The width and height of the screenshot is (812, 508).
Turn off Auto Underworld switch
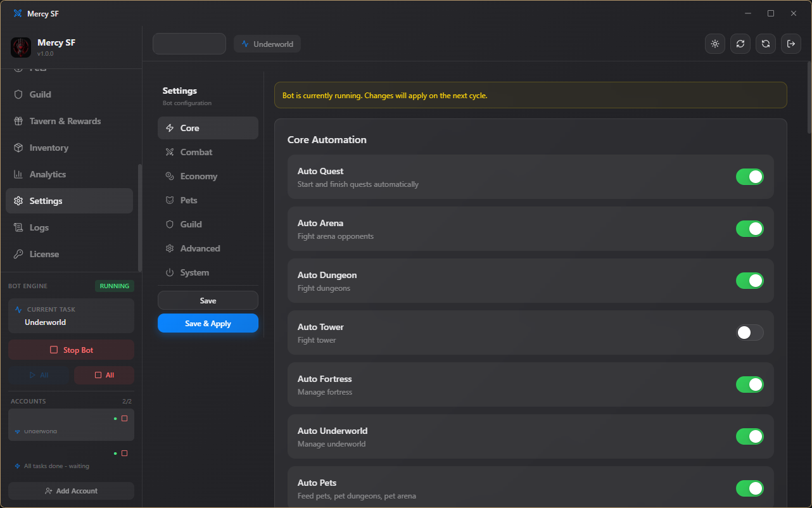[750, 436]
